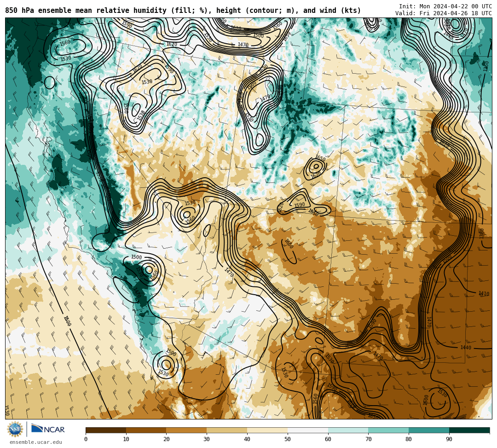The width and height of the screenshot is (497, 448).
Task: Click the 10-20 brown colorbar segment
Action: [146, 430]
